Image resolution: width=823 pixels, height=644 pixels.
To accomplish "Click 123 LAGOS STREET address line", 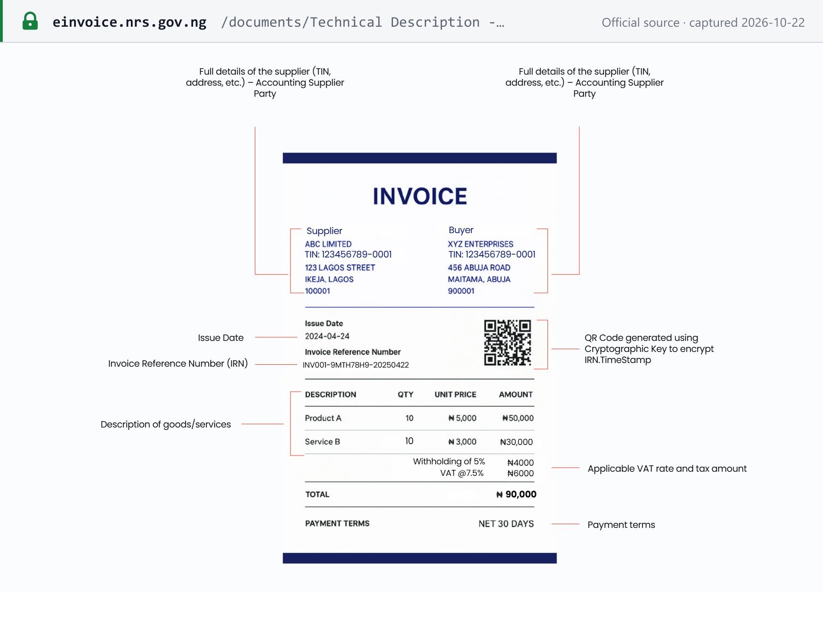I will (x=340, y=268).
